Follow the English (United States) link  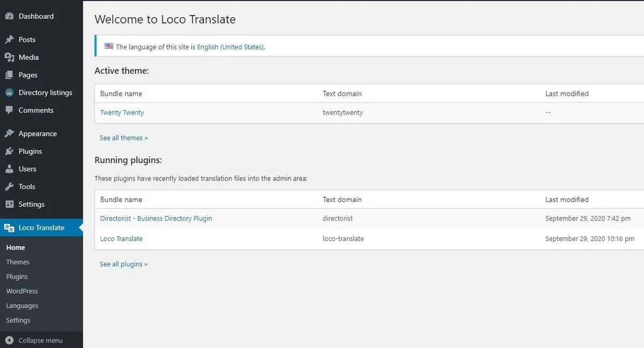230,47
